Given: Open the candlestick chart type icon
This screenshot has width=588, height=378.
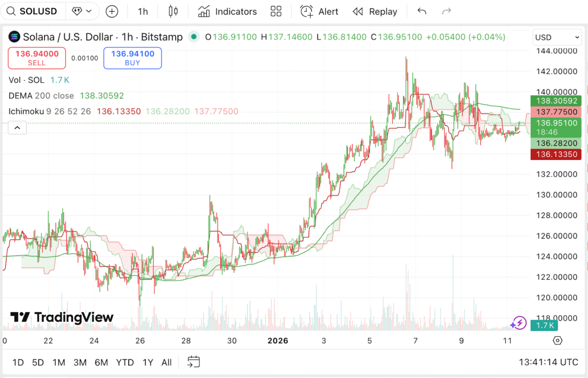Looking at the screenshot, I should 173,11.
